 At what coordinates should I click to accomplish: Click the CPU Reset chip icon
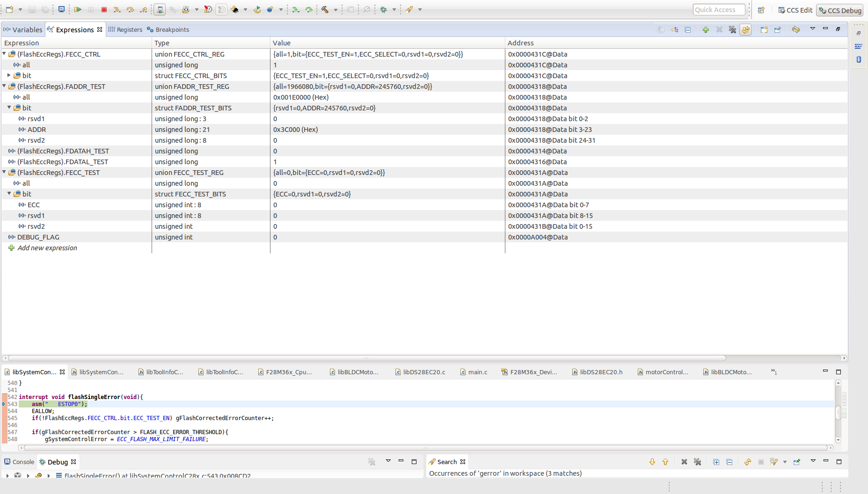[234, 9]
